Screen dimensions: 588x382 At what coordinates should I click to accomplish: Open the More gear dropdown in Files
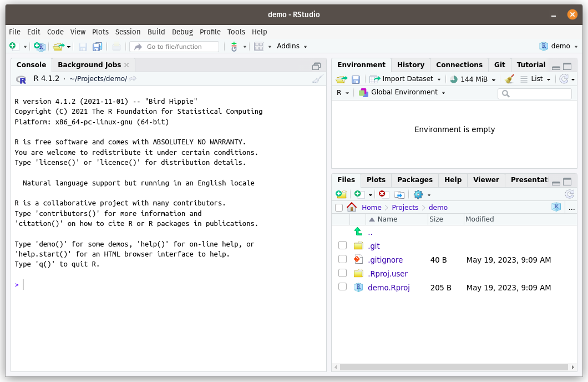[x=422, y=194]
